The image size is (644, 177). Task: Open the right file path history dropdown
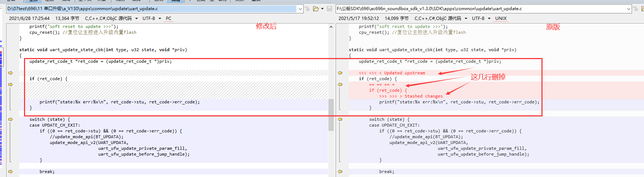tap(629, 9)
